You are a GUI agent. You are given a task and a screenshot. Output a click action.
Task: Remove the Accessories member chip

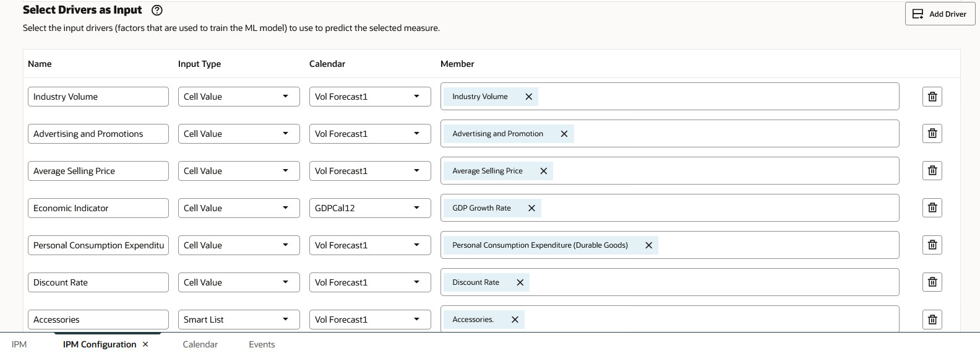[x=515, y=320]
